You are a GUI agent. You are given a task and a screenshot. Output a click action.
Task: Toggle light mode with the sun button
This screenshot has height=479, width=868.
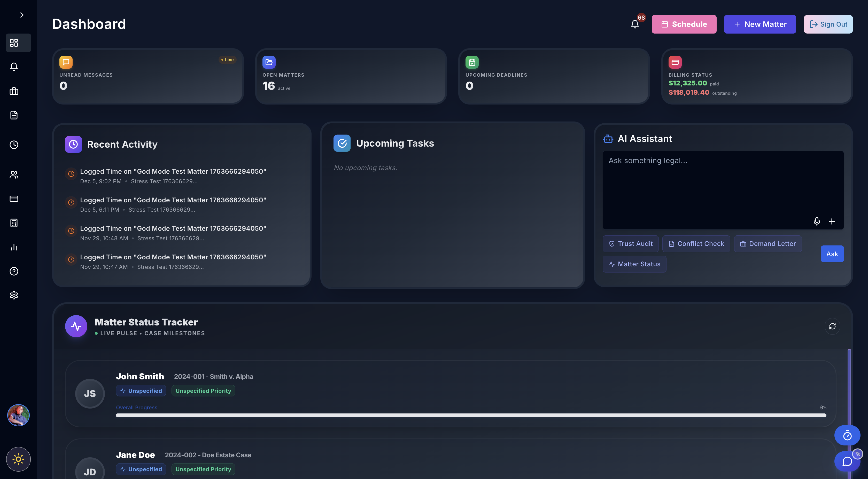pos(18,459)
